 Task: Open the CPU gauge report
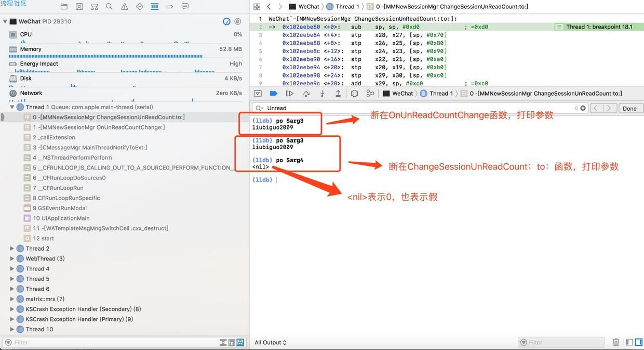pyautogui.click(x=125, y=37)
